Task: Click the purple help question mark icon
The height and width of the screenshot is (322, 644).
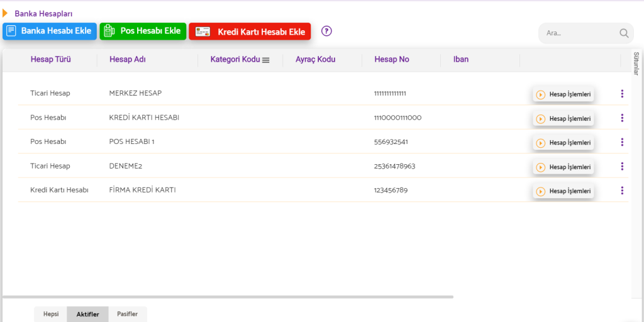Action: [326, 31]
